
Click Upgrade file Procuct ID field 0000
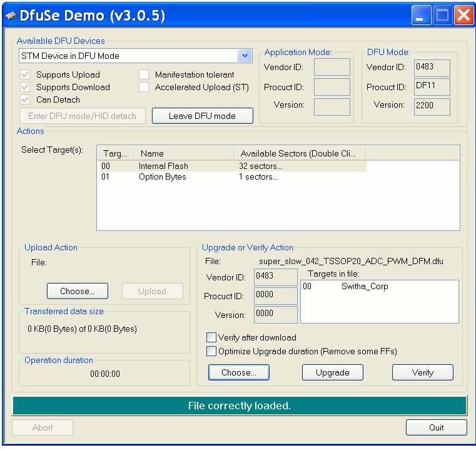pyautogui.click(x=276, y=295)
